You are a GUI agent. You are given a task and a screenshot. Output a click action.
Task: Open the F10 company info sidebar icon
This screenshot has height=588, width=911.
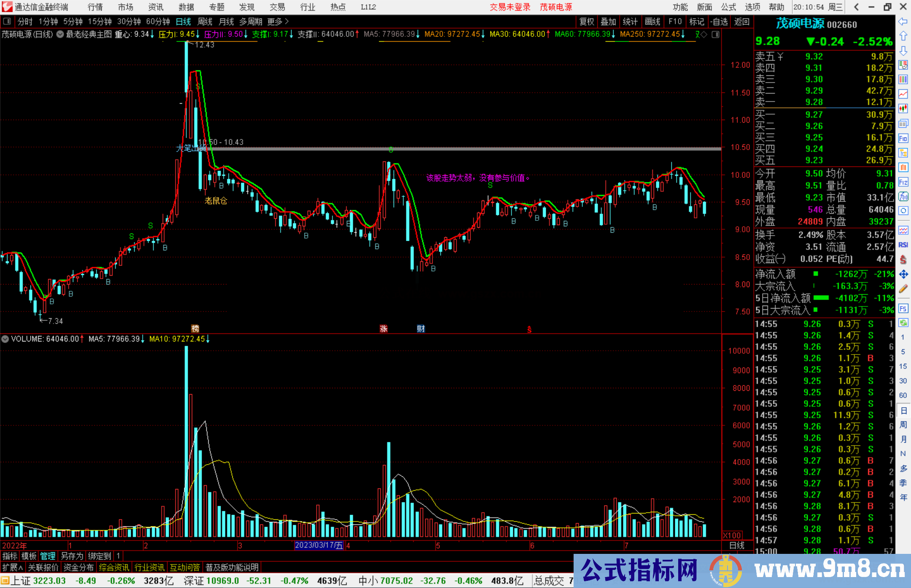[903, 138]
